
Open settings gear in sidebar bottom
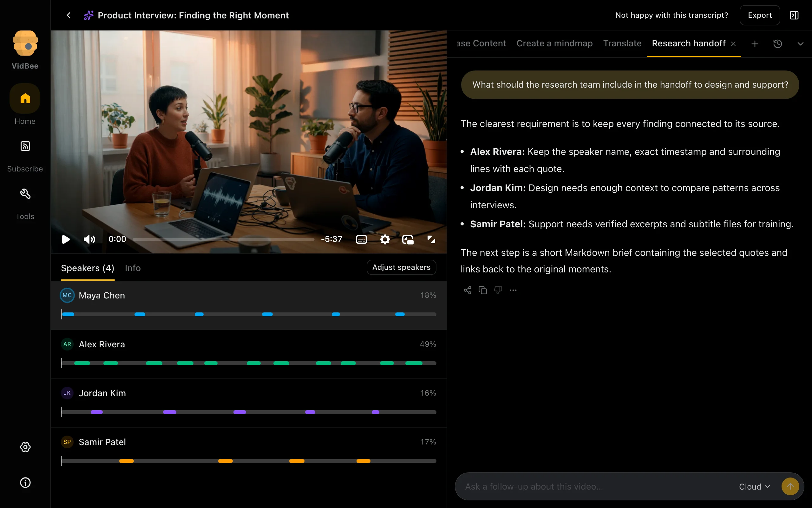(25, 447)
